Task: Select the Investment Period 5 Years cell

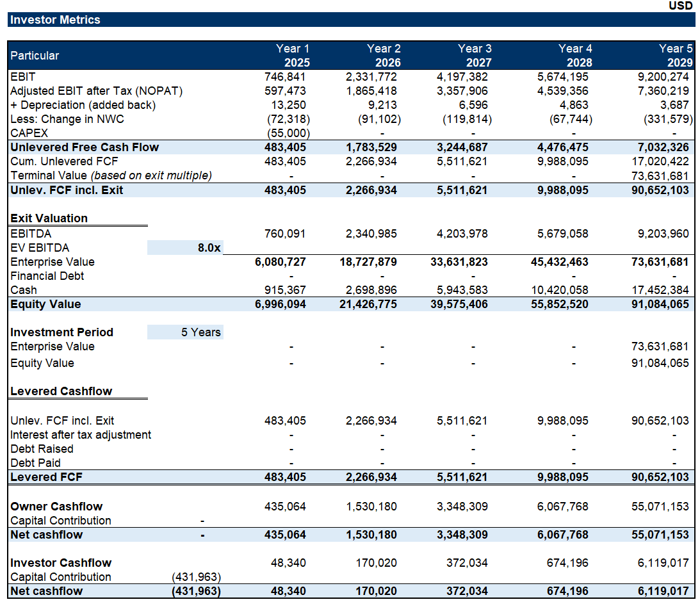Action: pyautogui.click(x=185, y=332)
